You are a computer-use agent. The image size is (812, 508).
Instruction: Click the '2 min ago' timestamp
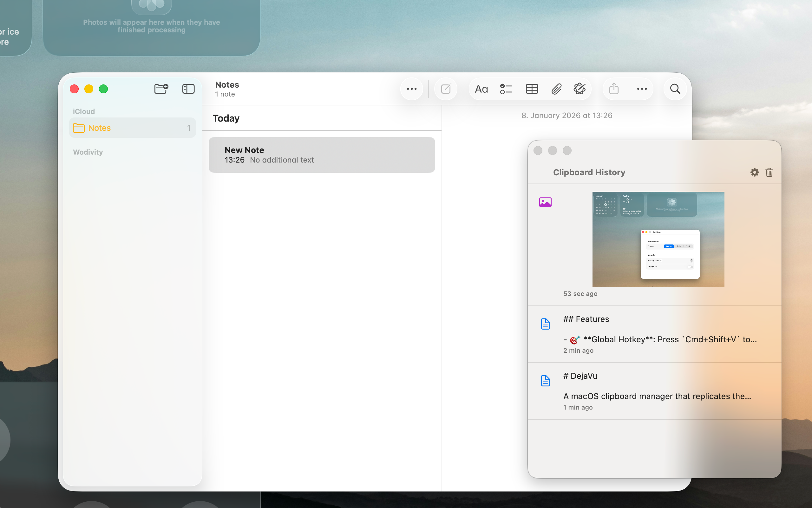pyautogui.click(x=578, y=351)
